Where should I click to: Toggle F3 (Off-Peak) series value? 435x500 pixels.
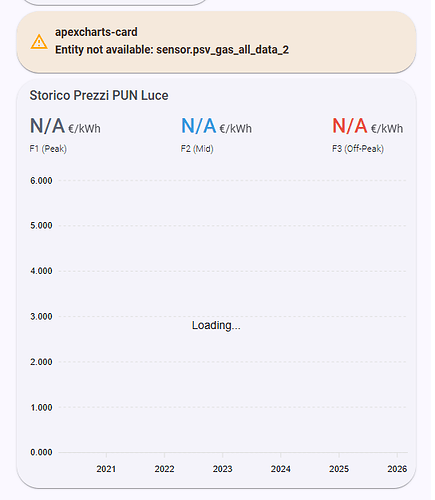[367, 126]
